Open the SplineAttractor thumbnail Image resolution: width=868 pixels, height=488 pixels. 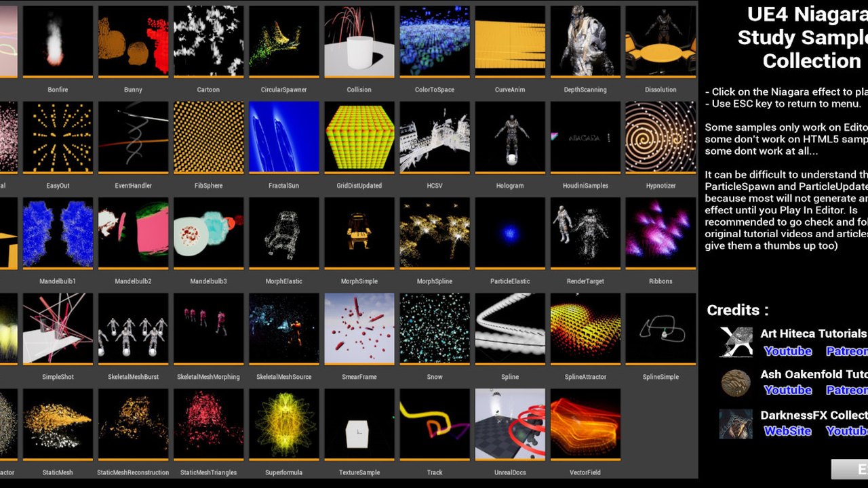point(585,329)
